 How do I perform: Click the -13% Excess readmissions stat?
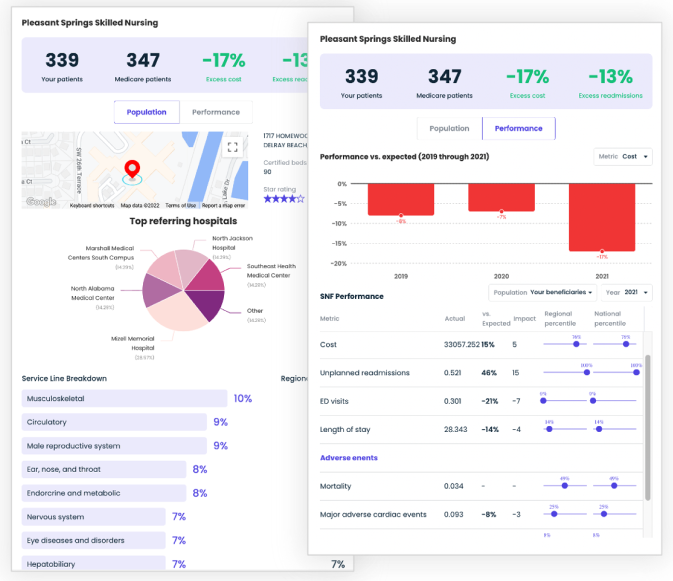click(x=610, y=83)
